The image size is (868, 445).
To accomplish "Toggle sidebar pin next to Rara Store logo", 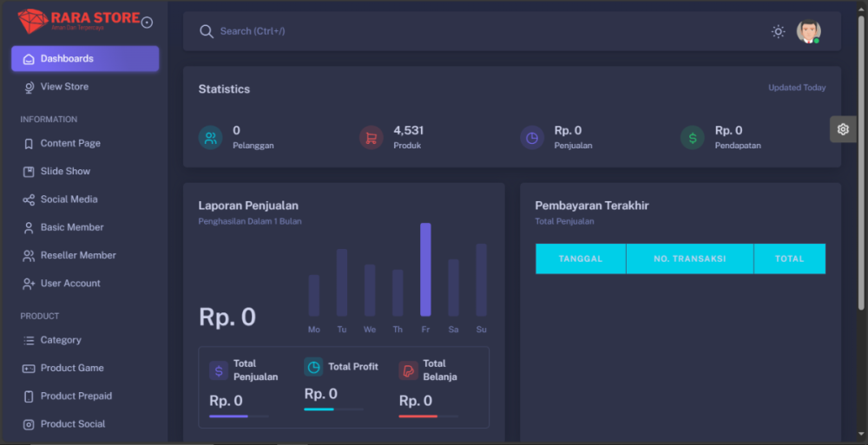I will [x=147, y=23].
